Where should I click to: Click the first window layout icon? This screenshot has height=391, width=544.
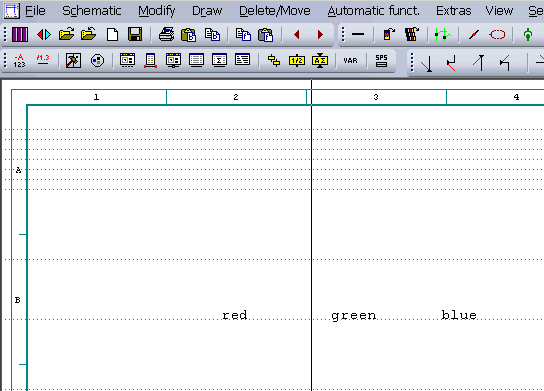(x=127, y=60)
